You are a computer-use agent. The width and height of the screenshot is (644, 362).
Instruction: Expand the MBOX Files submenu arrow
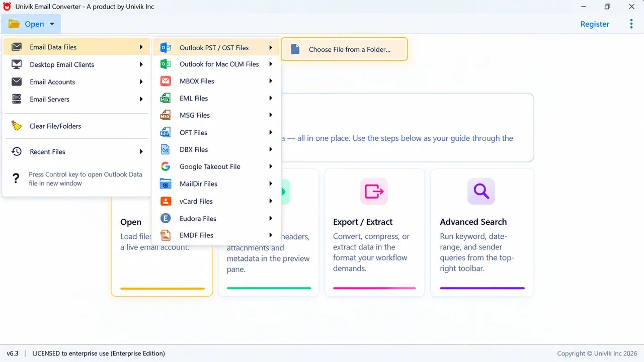(x=271, y=81)
